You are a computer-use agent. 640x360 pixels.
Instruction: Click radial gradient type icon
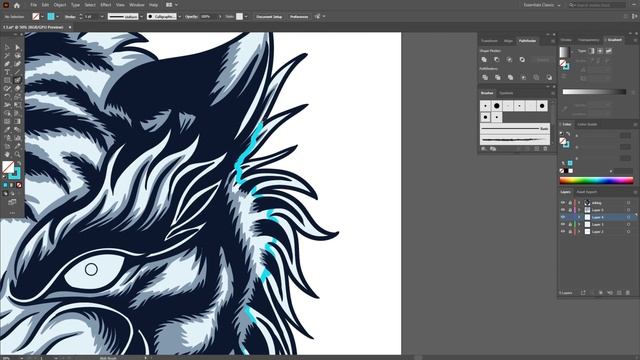600,51
